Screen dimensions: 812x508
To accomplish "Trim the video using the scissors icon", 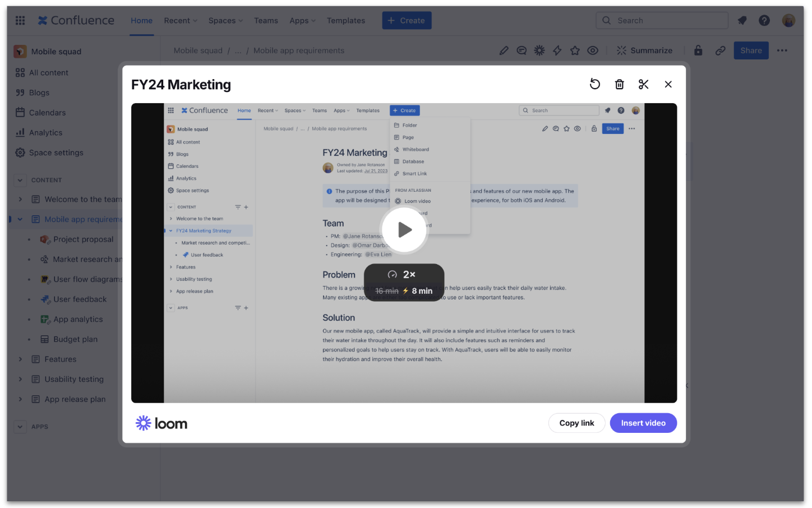I will click(643, 84).
